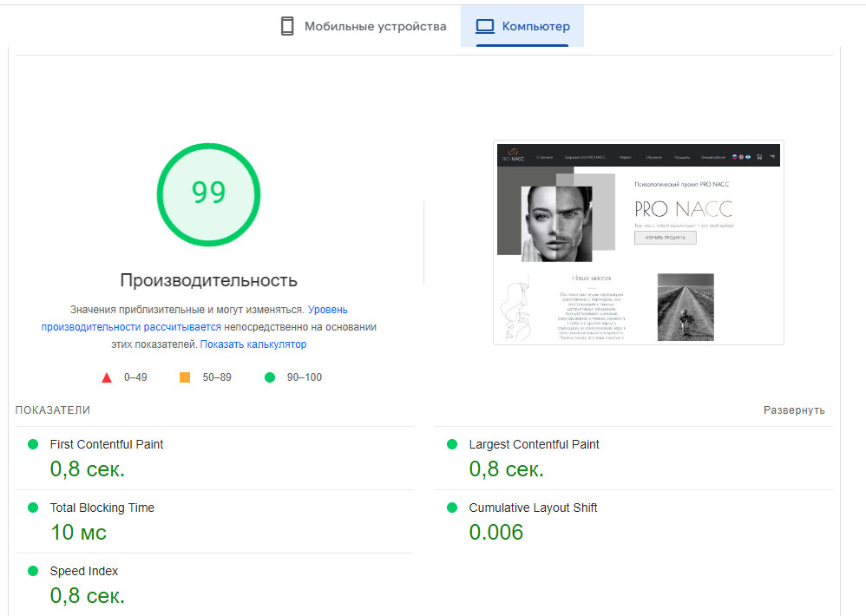Click the Cumulative Layout Shift green status dot

tap(452, 508)
